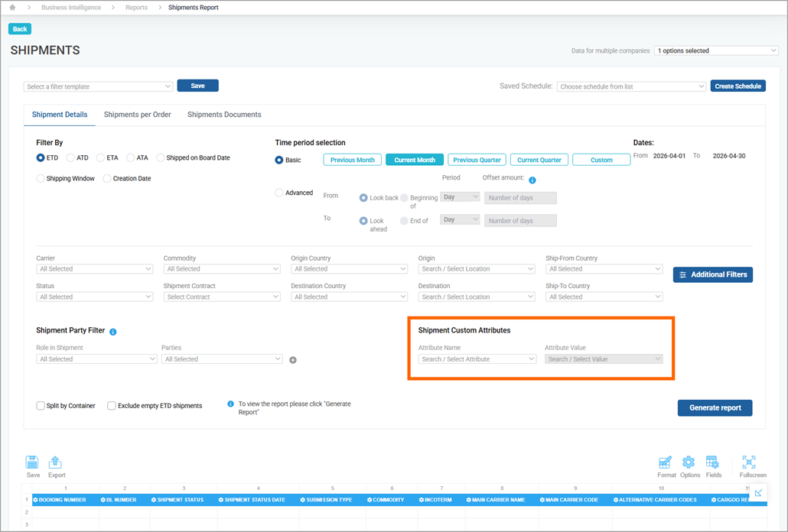Image resolution: width=788 pixels, height=532 pixels.
Task: Open the Status dropdown
Action: (x=94, y=297)
